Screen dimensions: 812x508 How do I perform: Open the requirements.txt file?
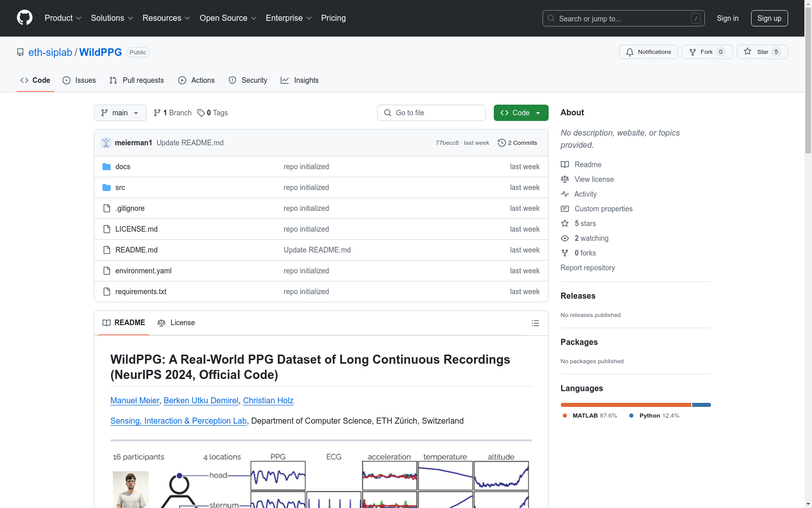[x=141, y=292]
